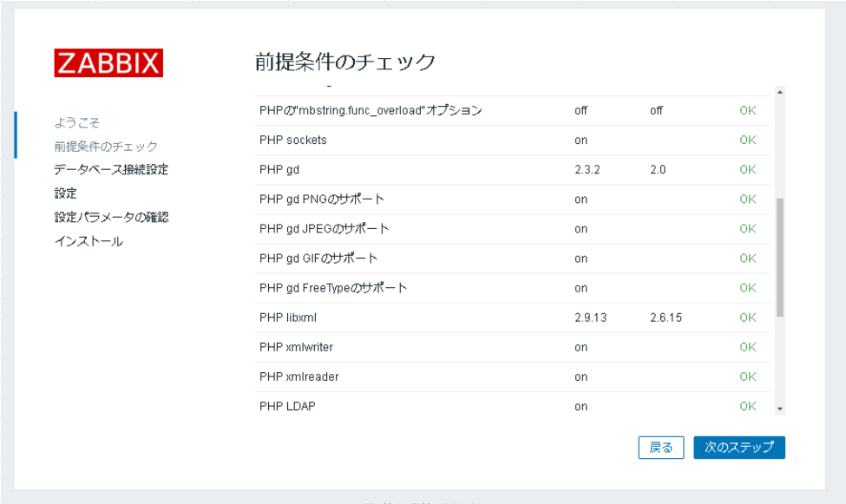This screenshot has height=504, width=846.
Task: Click the PHP libxml row label
Action: point(287,317)
